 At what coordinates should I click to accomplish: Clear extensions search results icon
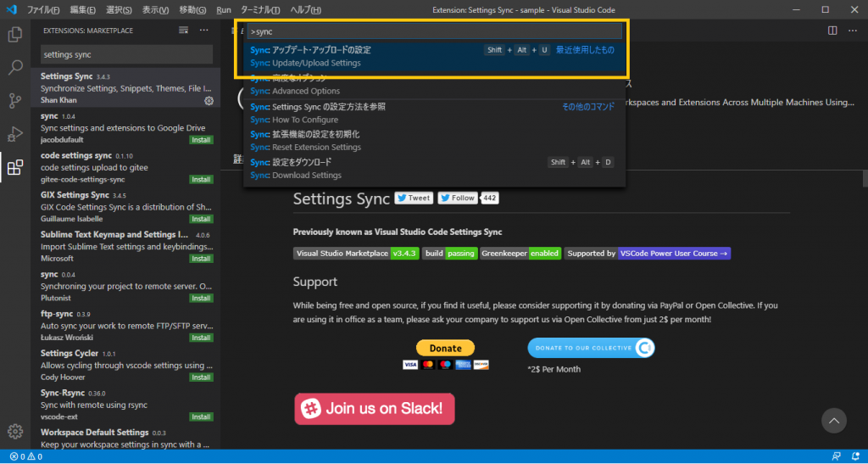click(x=183, y=31)
